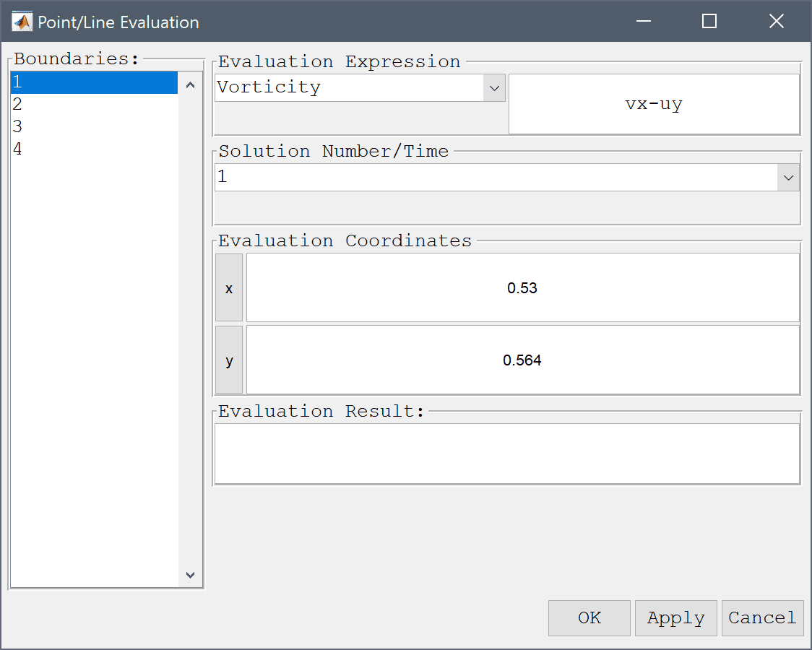This screenshot has width=812, height=650.
Task: Click the x coordinate field 0.53
Action: pyautogui.click(x=522, y=287)
